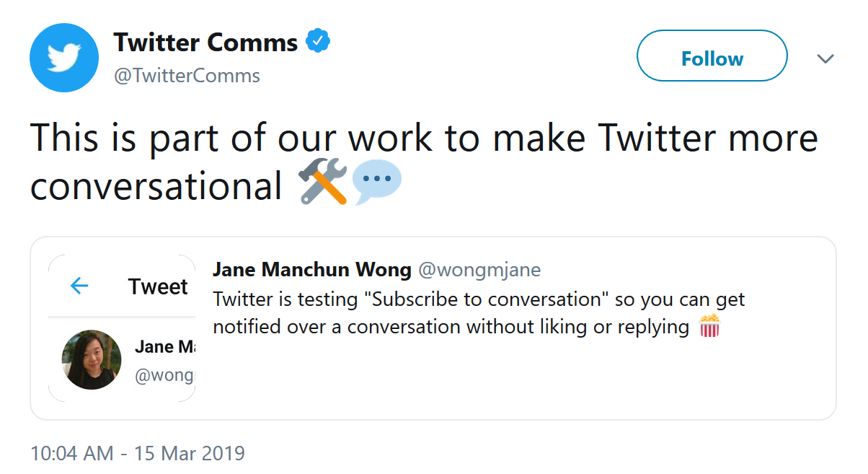The width and height of the screenshot is (868, 474).
Task: Click the @wongmjane handle
Action: pos(479,270)
